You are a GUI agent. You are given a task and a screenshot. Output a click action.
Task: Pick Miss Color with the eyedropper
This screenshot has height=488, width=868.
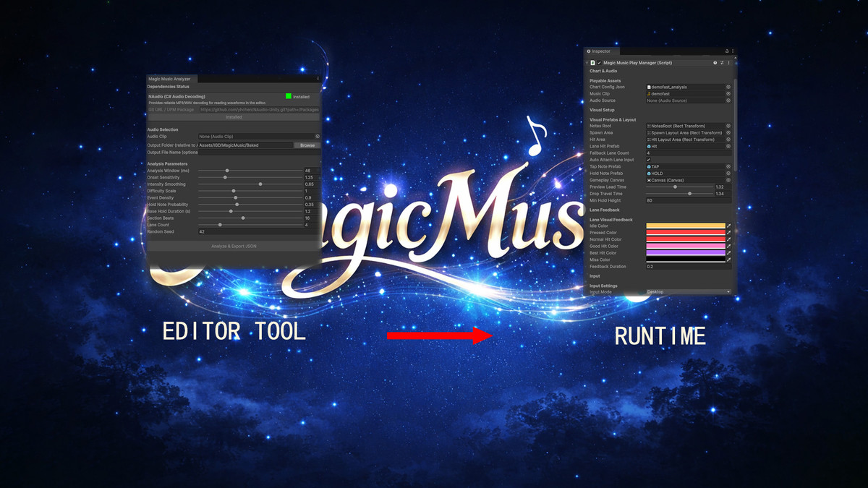pos(729,260)
